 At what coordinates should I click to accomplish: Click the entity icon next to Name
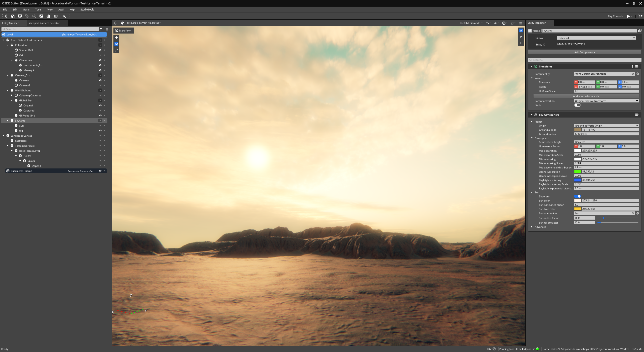530,31
